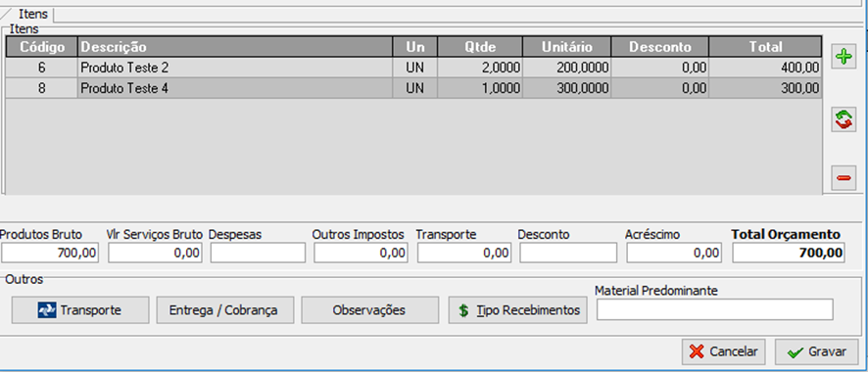This screenshot has height=372, width=868.
Task: Select the Produto Teste 2 row
Action: [x=413, y=68]
